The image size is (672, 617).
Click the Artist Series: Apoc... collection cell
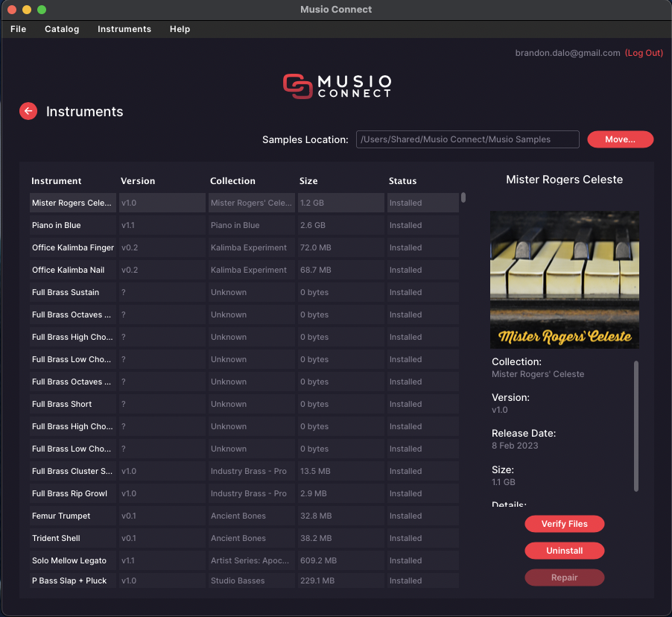tap(252, 560)
